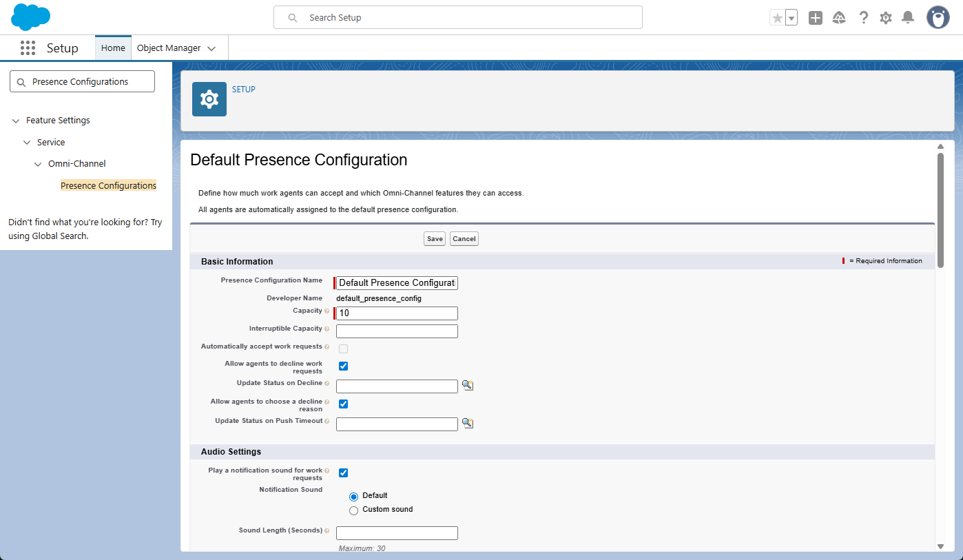Screen dimensions: 963x560
Task: Click the Save button
Action: tap(435, 239)
